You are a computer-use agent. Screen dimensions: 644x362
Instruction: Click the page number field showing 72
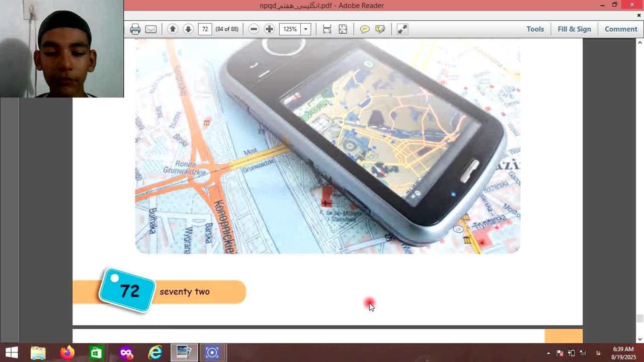205,29
